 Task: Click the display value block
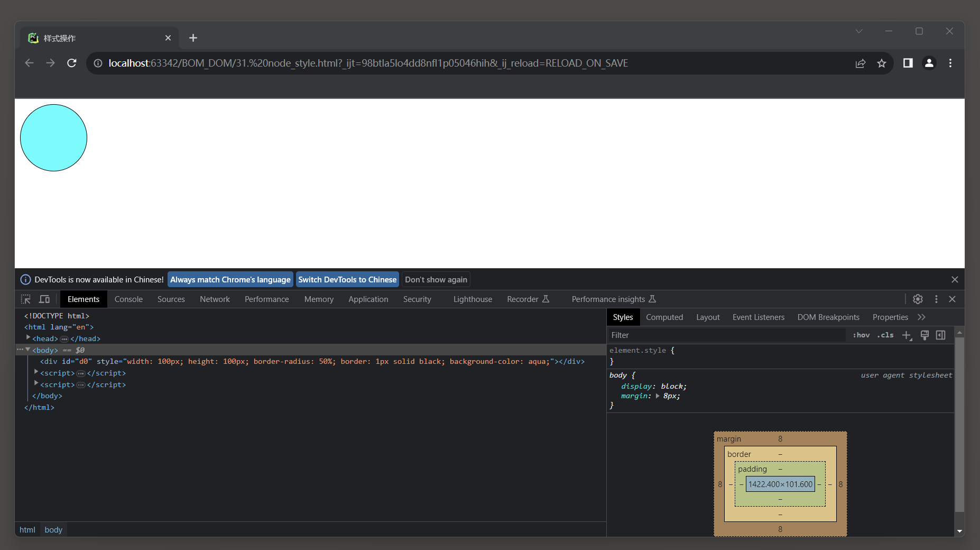pyautogui.click(x=672, y=387)
